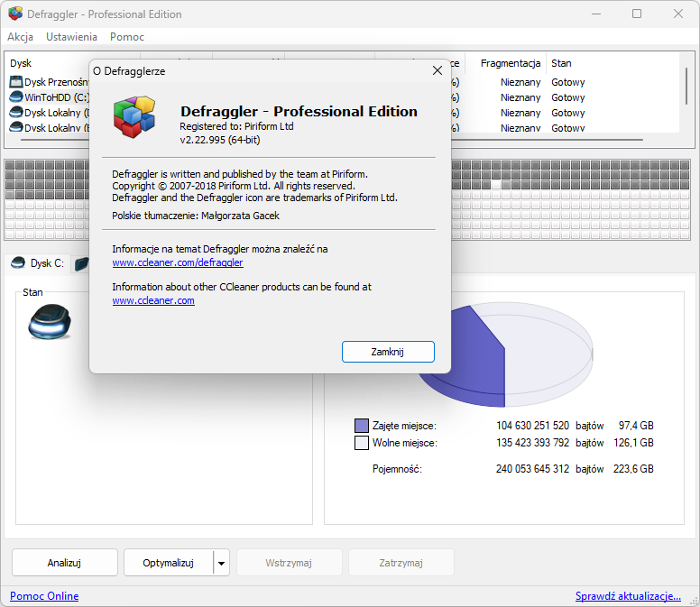Sort by the Stan column header
Image resolution: width=700 pixels, height=607 pixels.
[x=561, y=63]
